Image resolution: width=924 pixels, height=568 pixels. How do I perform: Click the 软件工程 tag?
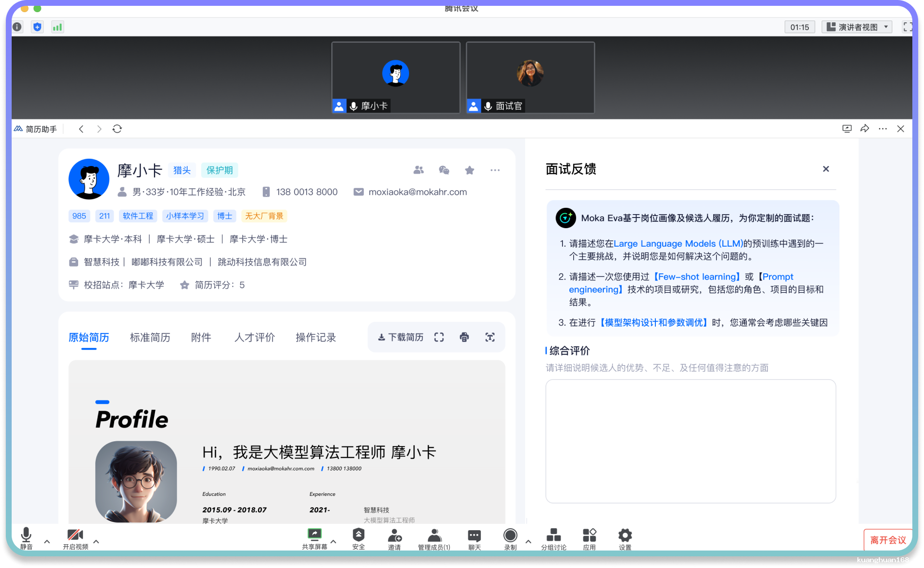click(x=138, y=216)
